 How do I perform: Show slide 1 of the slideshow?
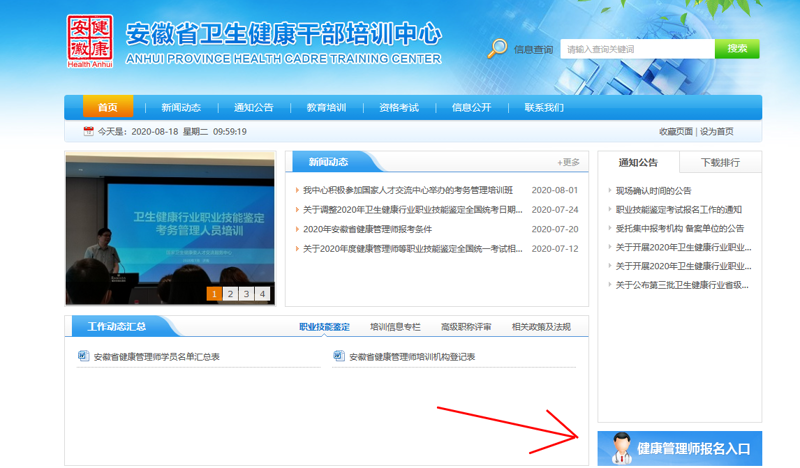[x=214, y=294]
